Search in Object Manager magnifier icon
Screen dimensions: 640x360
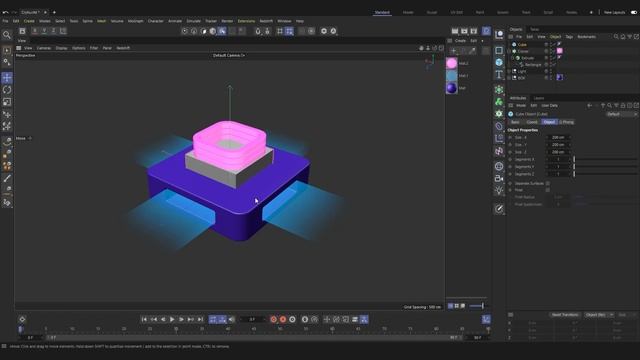pyautogui.click(x=616, y=37)
